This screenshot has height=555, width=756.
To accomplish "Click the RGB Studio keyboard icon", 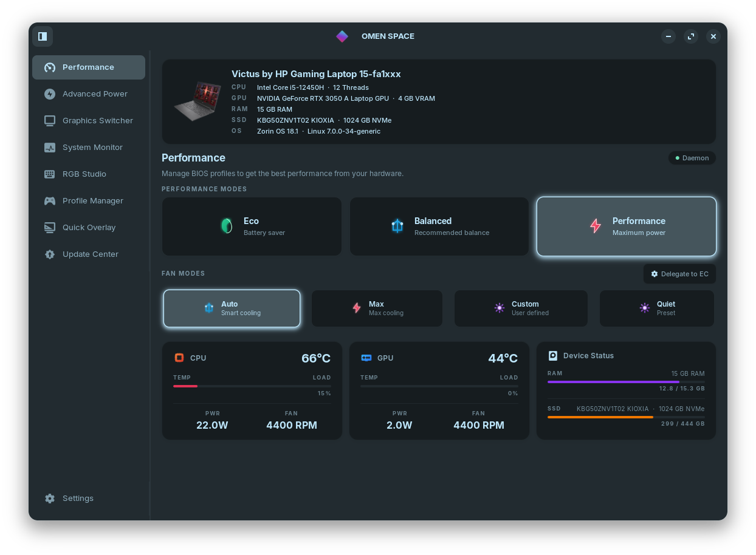I will pos(50,174).
